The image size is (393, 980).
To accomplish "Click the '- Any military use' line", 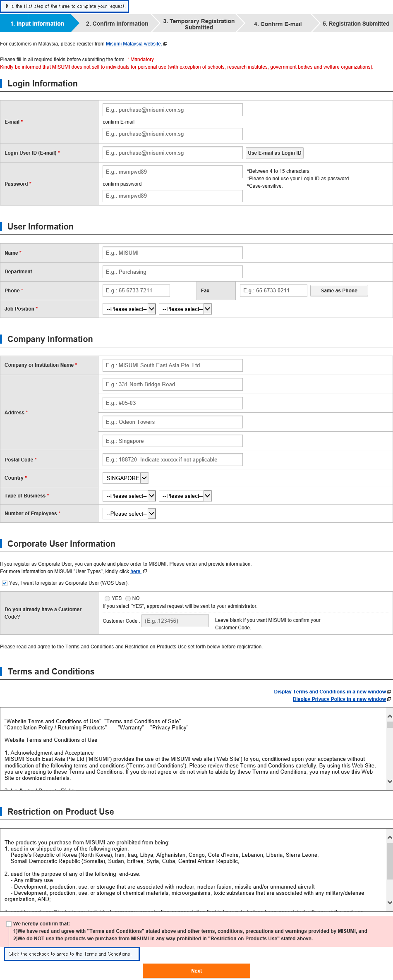I will [x=32, y=880].
